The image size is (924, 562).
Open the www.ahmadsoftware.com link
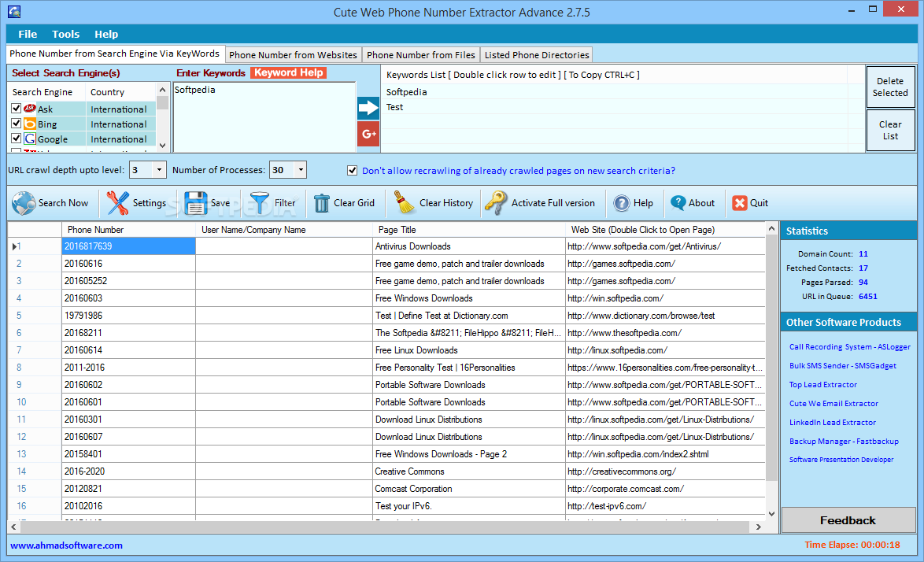pos(67,545)
